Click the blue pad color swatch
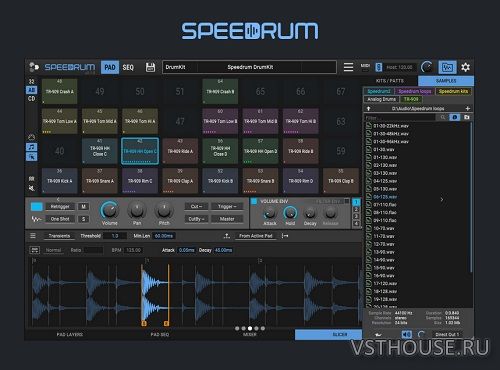This screenshot has height=370, width=500. [36, 207]
